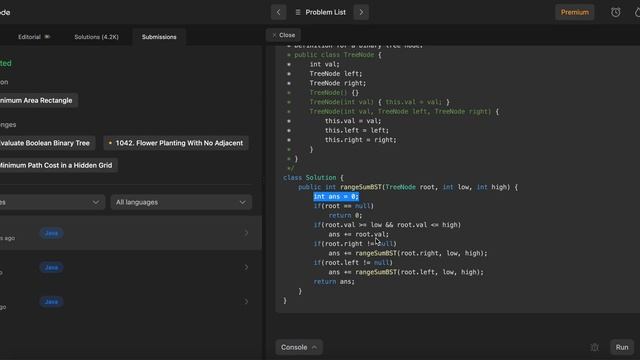Go to next problem arrow
The image size is (640, 360).
point(361,12)
